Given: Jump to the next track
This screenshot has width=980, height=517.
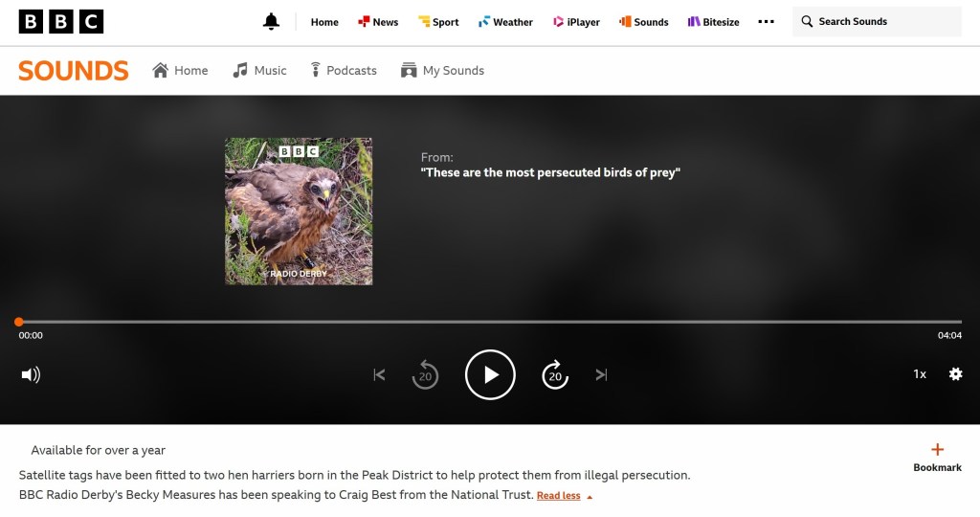Looking at the screenshot, I should click(601, 375).
